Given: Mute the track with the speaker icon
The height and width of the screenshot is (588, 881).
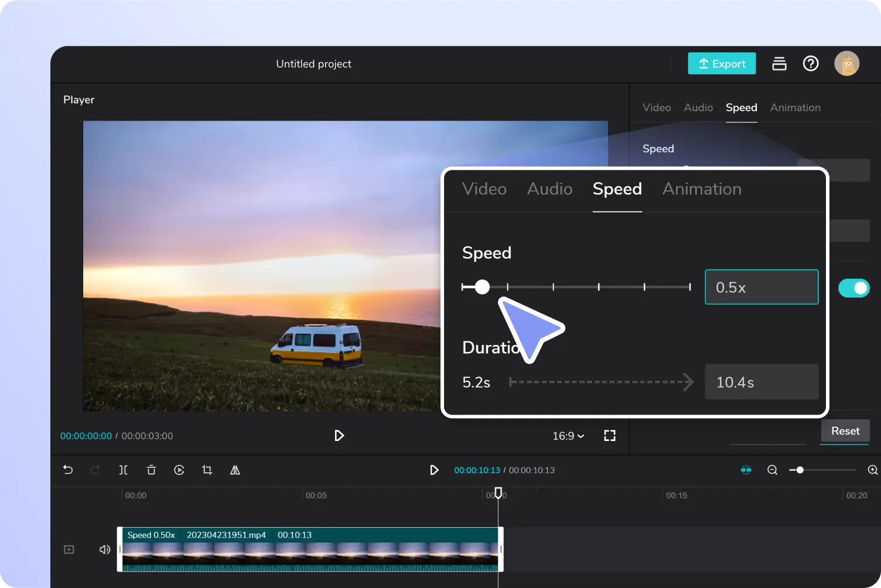Looking at the screenshot, I should 105,549.
